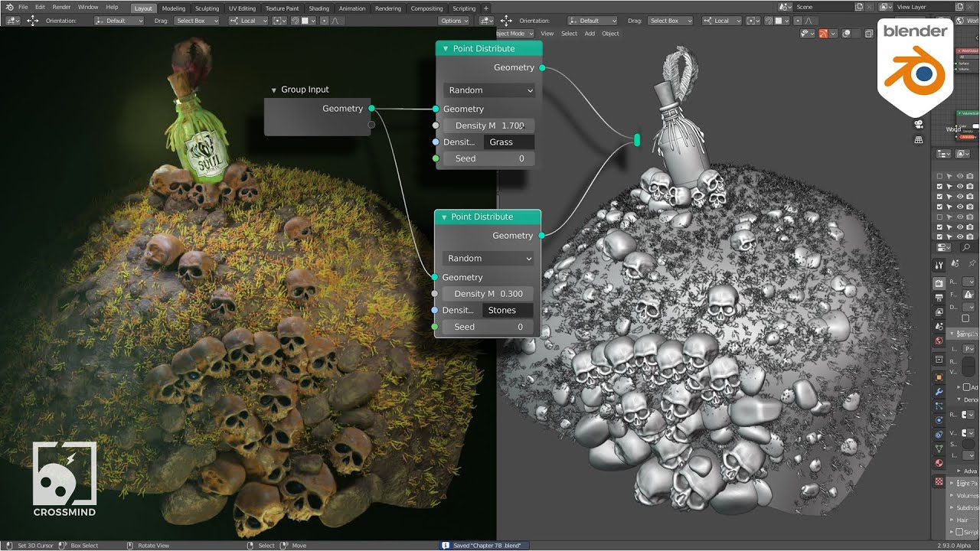Click the camera view icon in viewport
The height and width of the screenshot is (551, 980).
coord(919,124)
